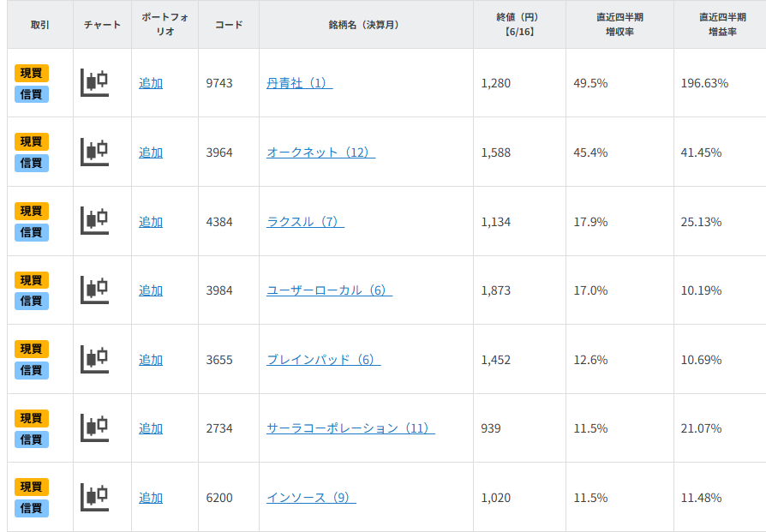Click the 終値（円） column header
The image size is (766, 532).
point(519,24)
